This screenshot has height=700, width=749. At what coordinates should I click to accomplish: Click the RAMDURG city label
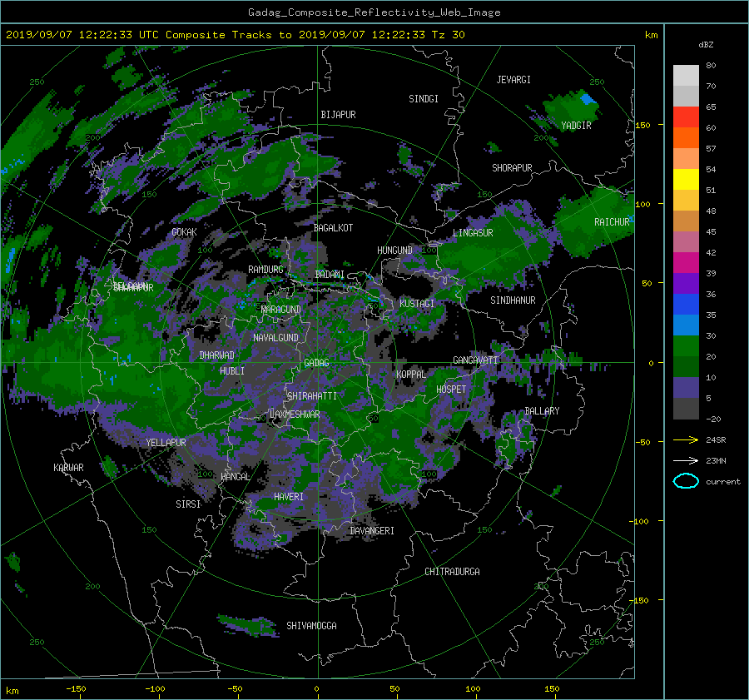point(265,270)
